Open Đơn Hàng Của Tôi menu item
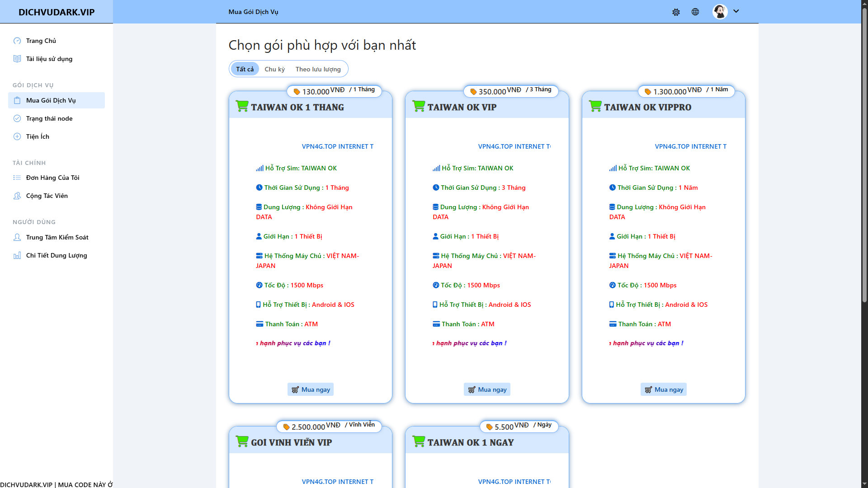 tap(52, 178)
